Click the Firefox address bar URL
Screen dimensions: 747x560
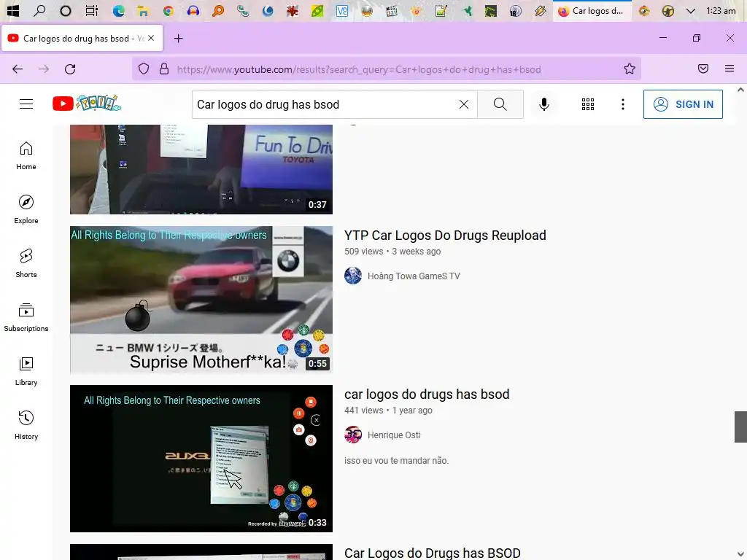tap(359, 69)
